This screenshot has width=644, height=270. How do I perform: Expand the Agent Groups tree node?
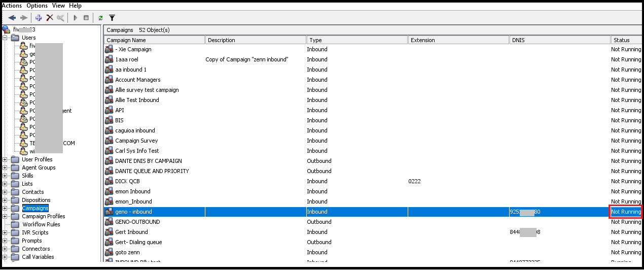coord(5,167)
